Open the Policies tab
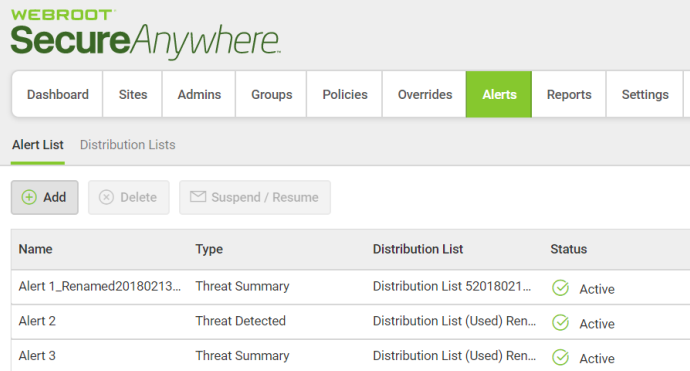 tap(345, 94)
